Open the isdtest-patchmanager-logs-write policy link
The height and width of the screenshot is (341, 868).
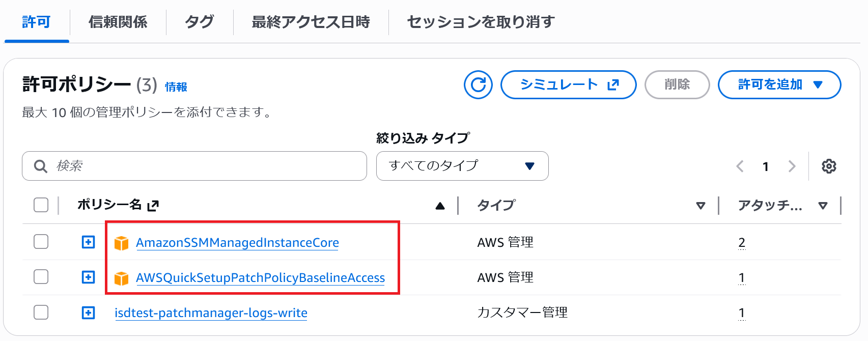pyautogui.click(x=211, y=313)
